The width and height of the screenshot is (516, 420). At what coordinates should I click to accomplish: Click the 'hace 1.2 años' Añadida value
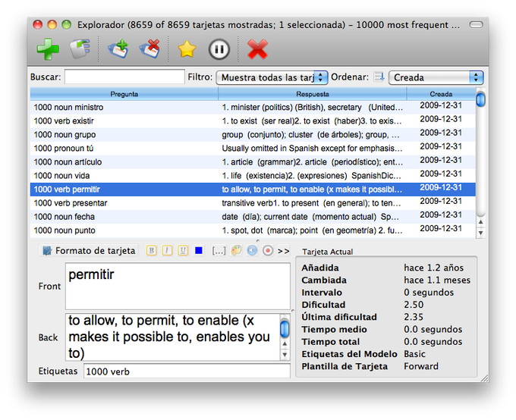(x=433, y=268)
